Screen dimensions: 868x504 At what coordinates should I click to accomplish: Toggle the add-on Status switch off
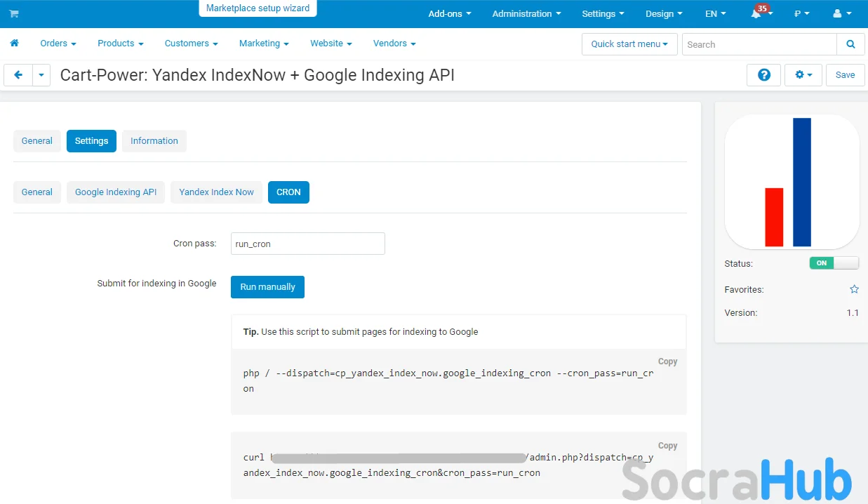click(834, 263)
